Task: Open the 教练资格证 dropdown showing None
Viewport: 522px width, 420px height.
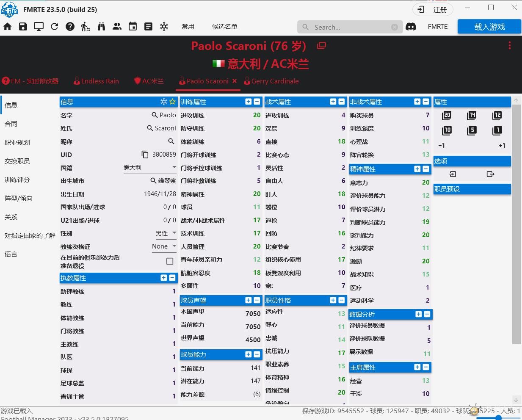Action: click(x=164, y=246)
